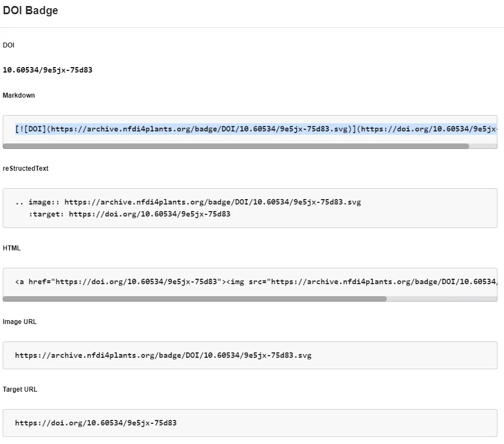Screen dimensions: 504x444
Task: Click the Image URL section label
Action: [x=20, y=322]
